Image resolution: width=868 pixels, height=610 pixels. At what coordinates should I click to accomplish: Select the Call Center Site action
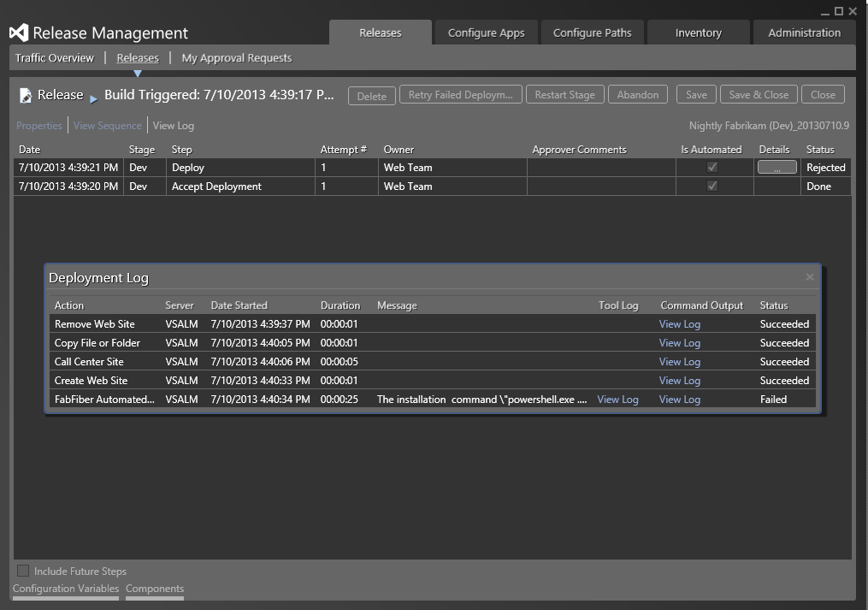pyautogui.click(x=89, y=362)
